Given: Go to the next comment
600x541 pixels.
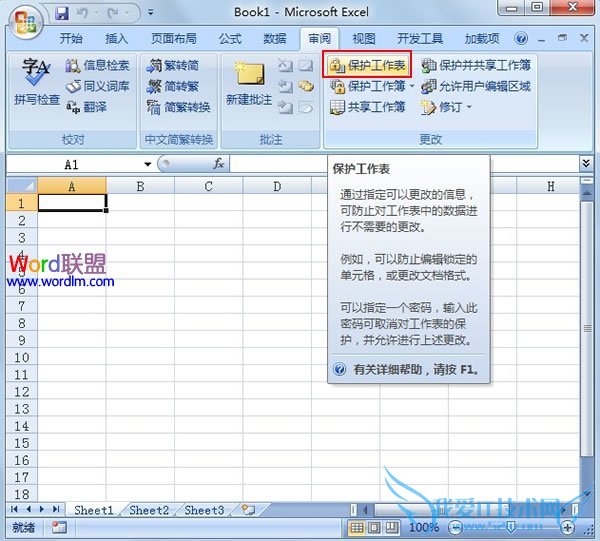Looking at the screenshot, I should pyautogui.click(x=285, y=107).
